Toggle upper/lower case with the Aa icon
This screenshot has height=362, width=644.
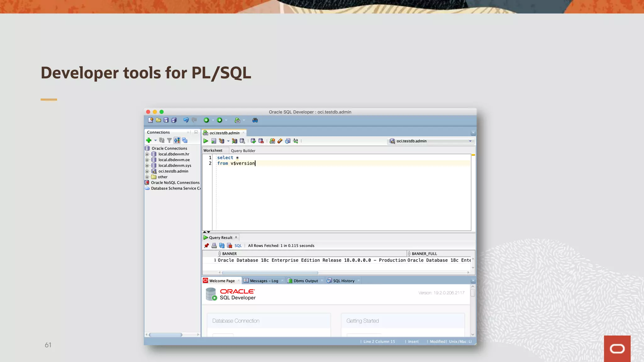296,141
